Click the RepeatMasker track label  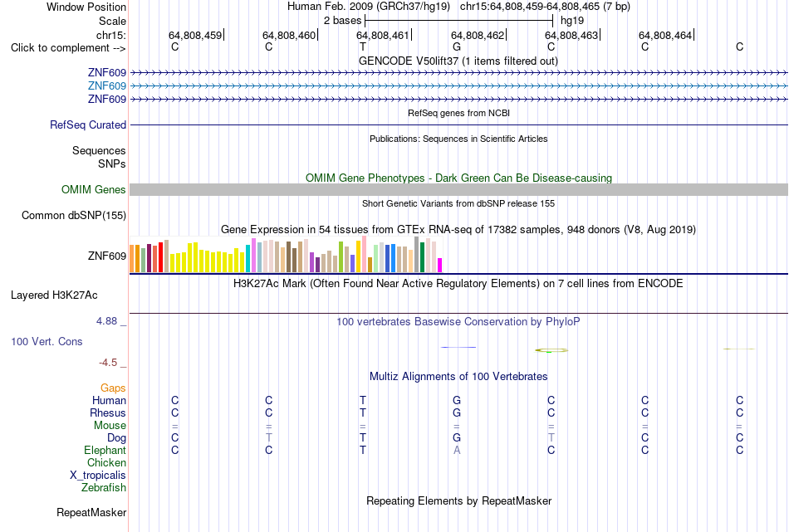[x=91, y=512]
